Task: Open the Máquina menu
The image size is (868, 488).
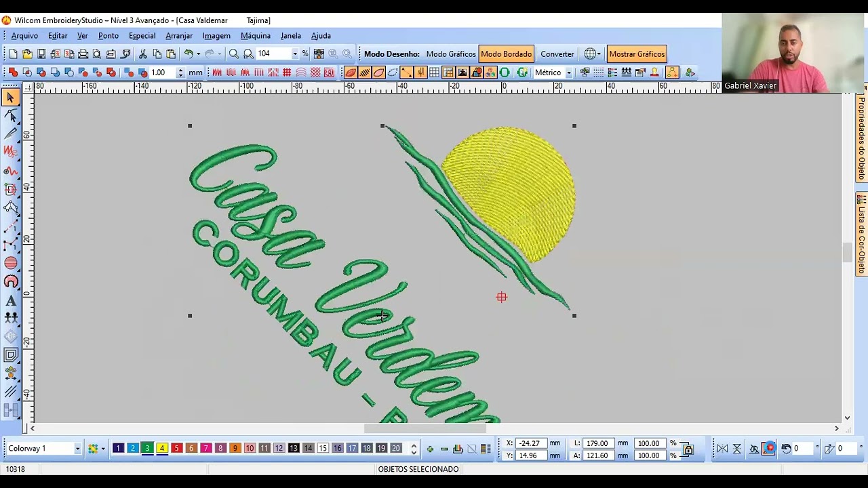Action: pos(256,36)
